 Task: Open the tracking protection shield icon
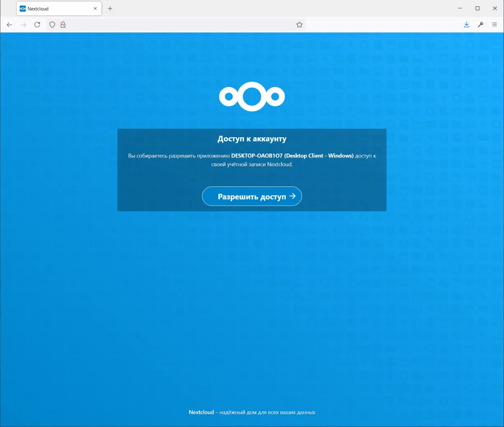point(52,25)
